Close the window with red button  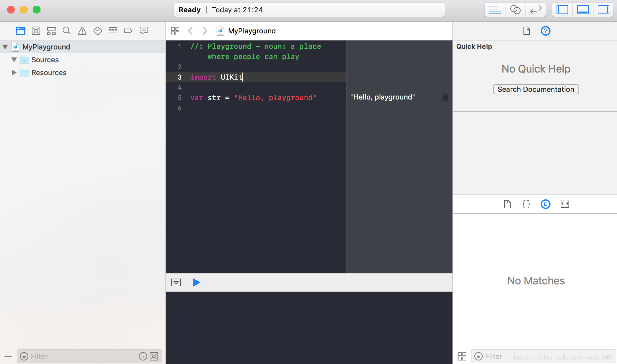coord(11,10)
